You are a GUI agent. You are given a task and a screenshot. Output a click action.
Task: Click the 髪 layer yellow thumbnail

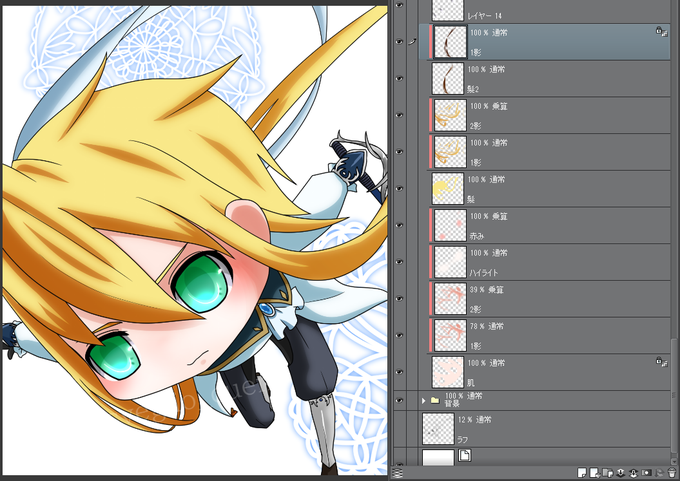448,189
